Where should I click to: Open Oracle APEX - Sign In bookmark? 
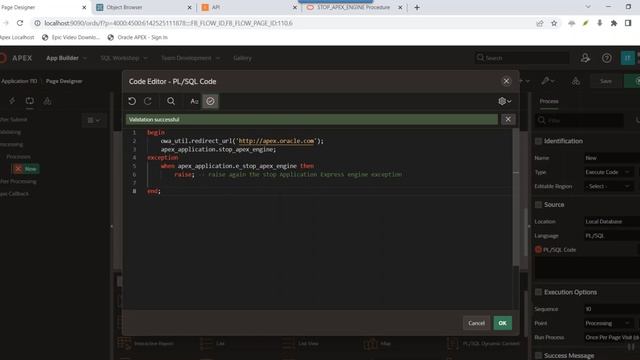(x=138, y=37)
